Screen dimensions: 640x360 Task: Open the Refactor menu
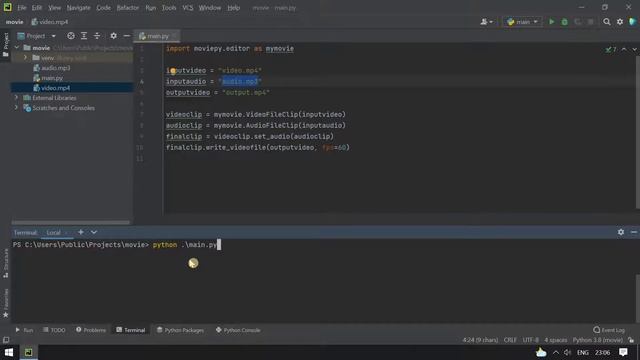(128, 8)
